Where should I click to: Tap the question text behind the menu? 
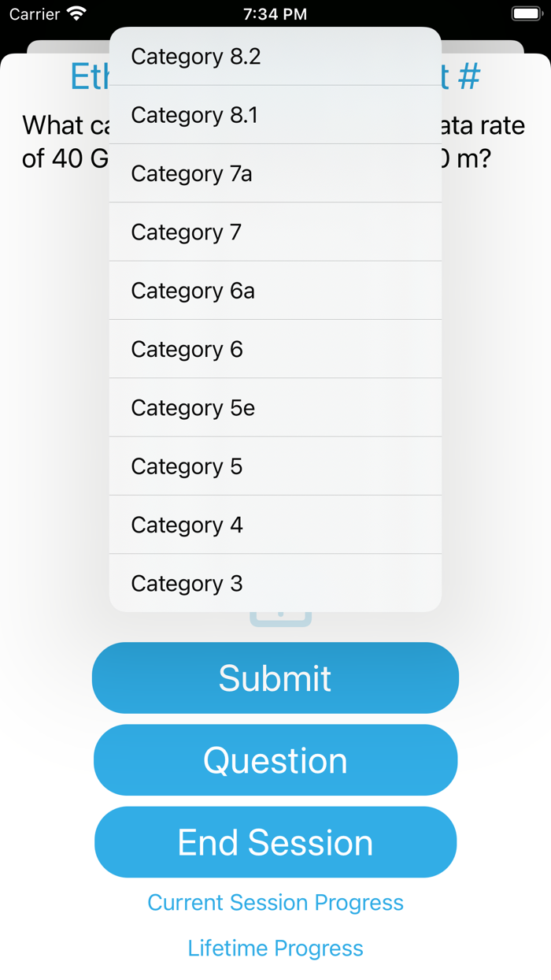pos(65,142)
